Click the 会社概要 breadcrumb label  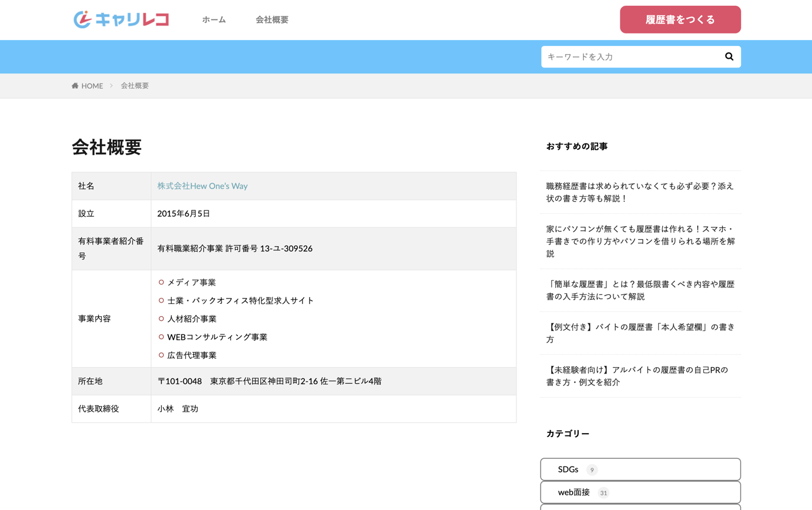pos(134,86)
